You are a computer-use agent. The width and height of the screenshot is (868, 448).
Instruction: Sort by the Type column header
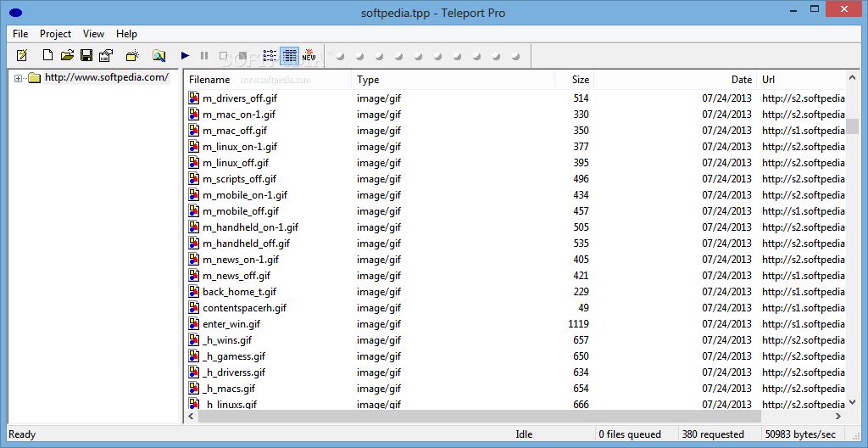click(453, 80)
